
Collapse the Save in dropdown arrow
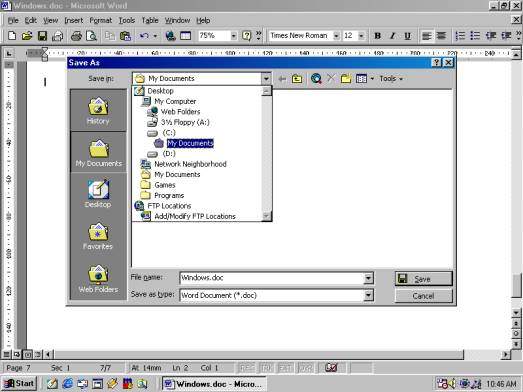(x=266, y=79)
